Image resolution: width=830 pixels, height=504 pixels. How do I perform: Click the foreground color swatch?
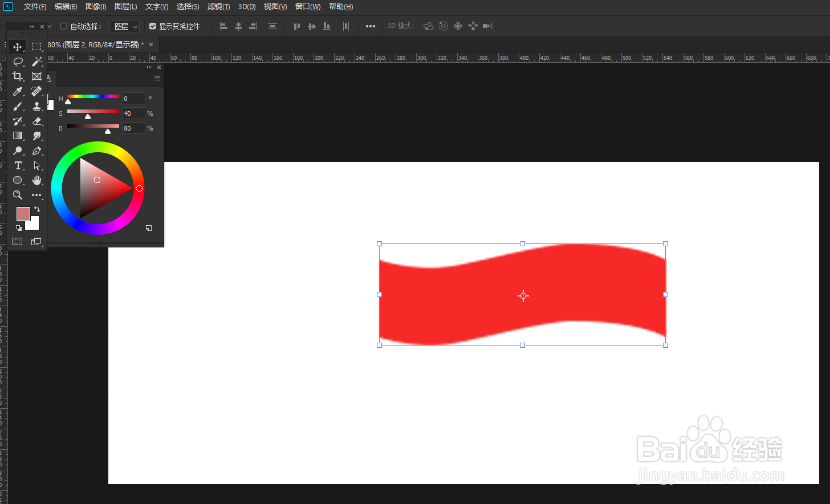pos(23,214)
